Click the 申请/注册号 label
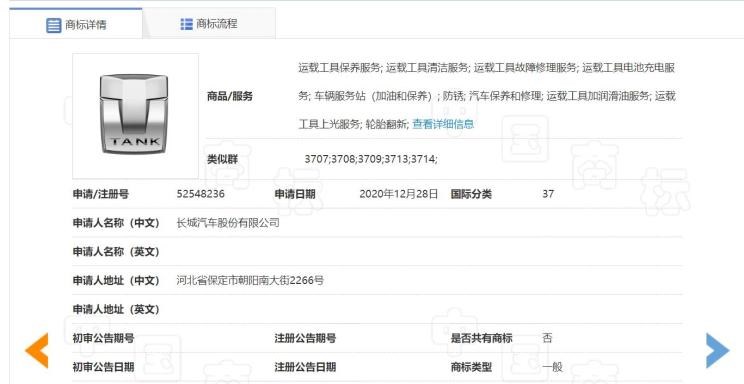744x384 pixels. tap(101, 194)
